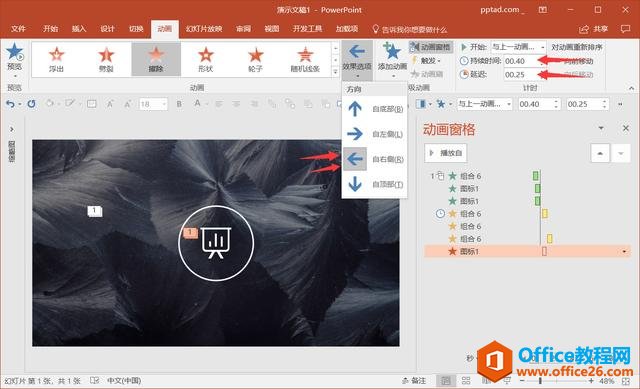Click the font color A icon
The width and height of the screenshot is (640, 389).
pyautogui.click(x=197, y=104)
